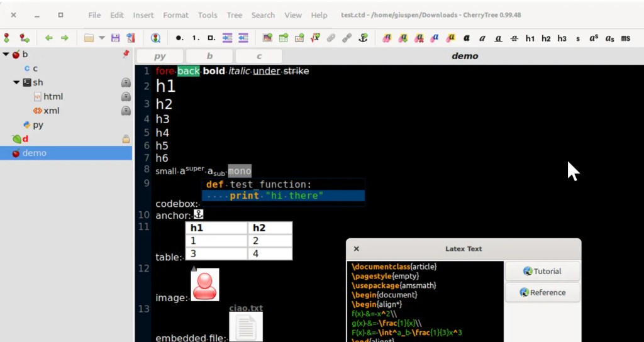This screenshot has height=342, width=644.
Task: Collapse the 'b' tree node
Action: [6, 55]
